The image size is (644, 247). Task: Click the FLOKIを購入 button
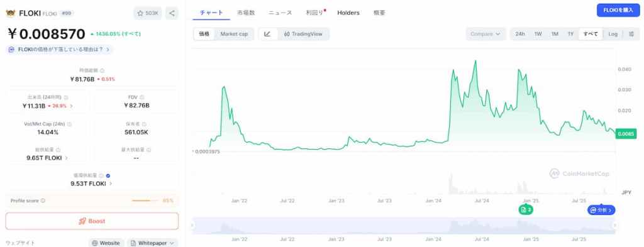(x=618, y=10)
